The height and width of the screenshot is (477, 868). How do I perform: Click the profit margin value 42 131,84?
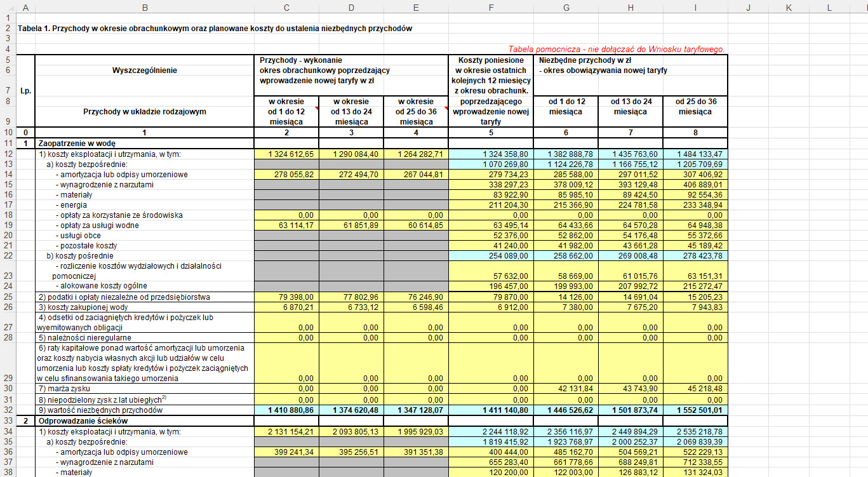[x=566, y=388]
